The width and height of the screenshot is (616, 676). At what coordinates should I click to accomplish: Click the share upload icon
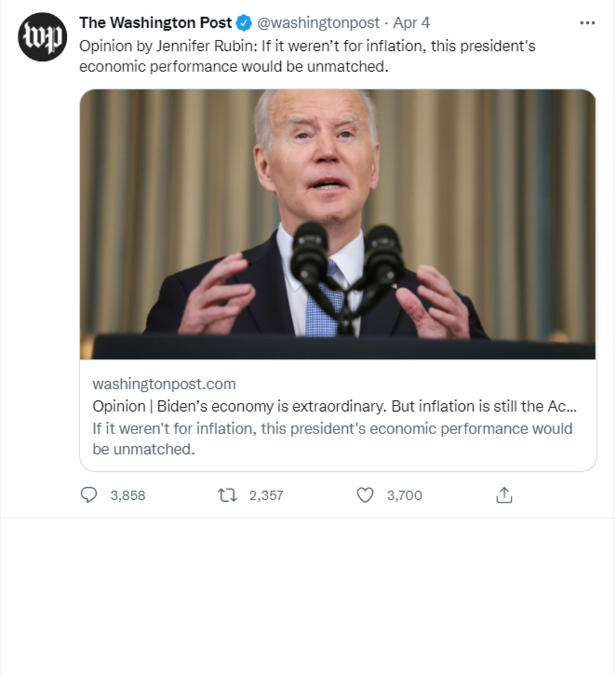click(x=504, y=495)
